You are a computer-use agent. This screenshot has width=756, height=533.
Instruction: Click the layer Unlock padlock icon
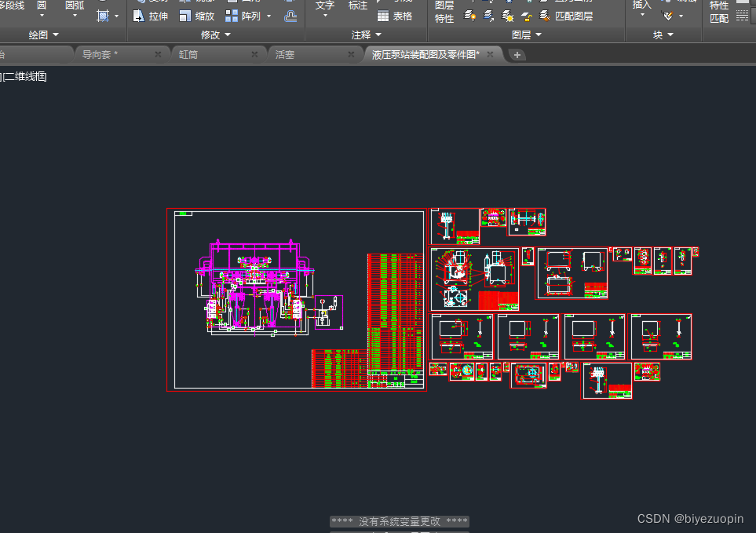click(x=527, y=16)
